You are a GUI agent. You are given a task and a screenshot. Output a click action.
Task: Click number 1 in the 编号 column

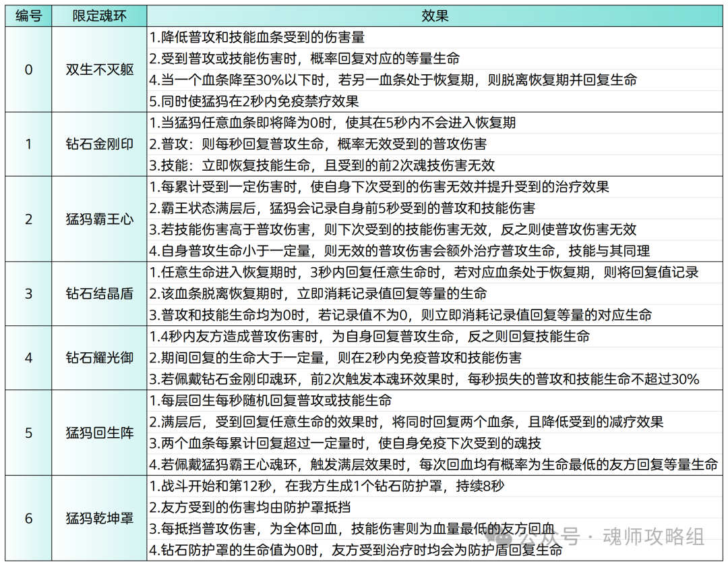pos(28,144)
